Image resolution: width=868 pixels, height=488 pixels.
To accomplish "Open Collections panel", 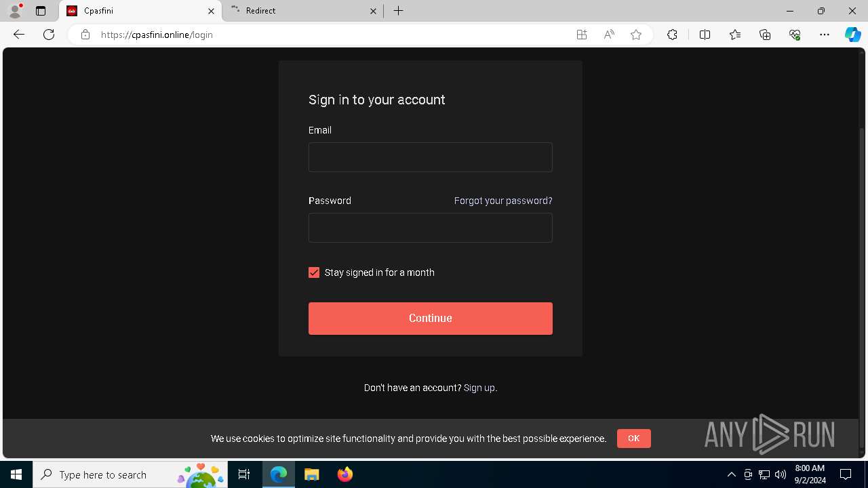I will coord(765,35).
